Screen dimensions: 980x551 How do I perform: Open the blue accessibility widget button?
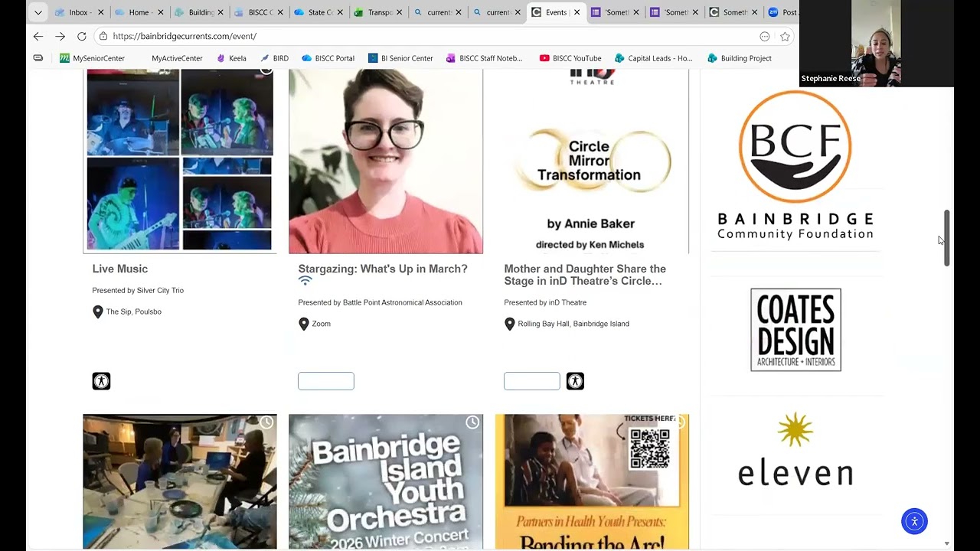pos(914,521)
